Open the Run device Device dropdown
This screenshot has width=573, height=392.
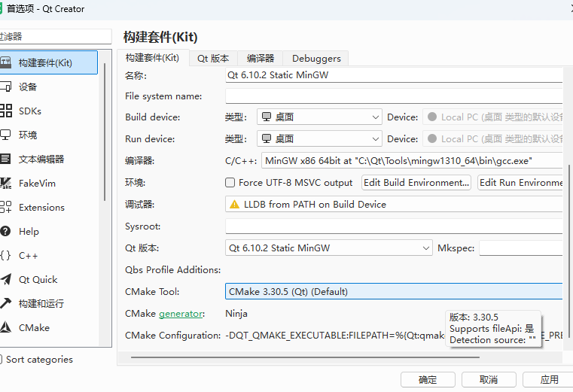(x=492, y=139)
